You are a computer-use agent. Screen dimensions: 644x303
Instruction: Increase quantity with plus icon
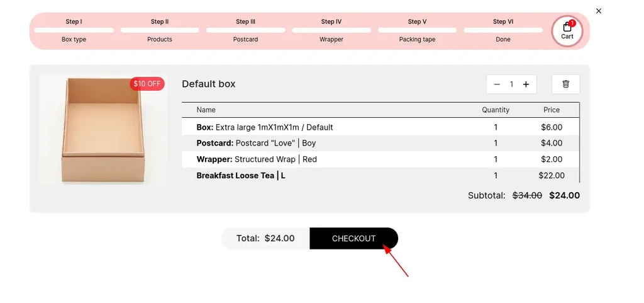(x=526, y=84)
